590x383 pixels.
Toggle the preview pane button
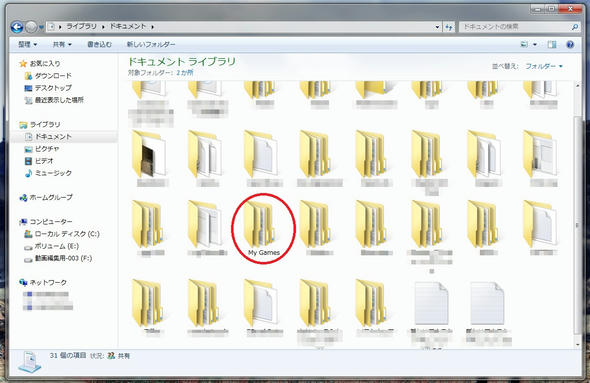(552, 44)
